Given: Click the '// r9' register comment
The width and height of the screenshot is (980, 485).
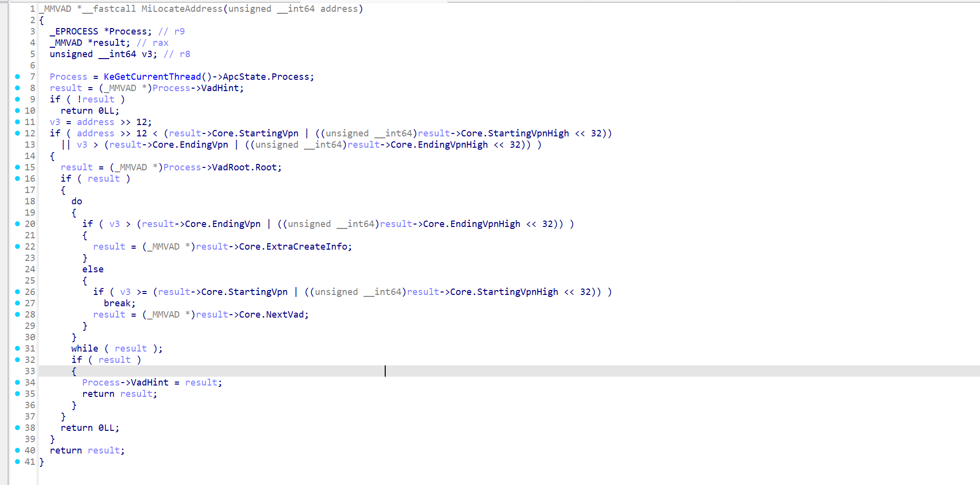Looking at the screenshot, I should (172, 32).
